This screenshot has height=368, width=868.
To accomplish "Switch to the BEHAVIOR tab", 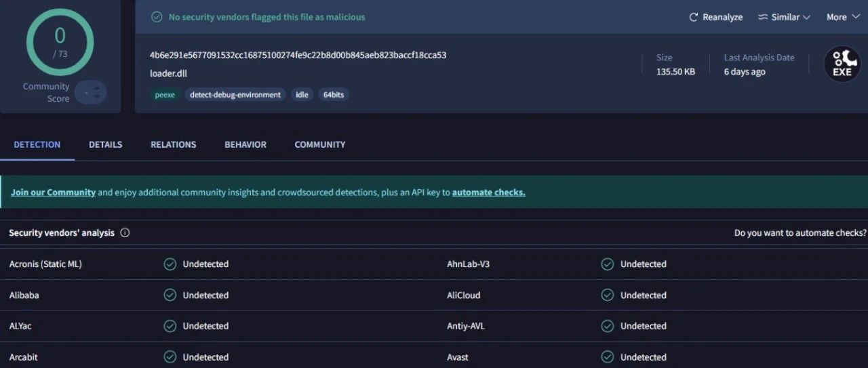I will click(245, 144).
